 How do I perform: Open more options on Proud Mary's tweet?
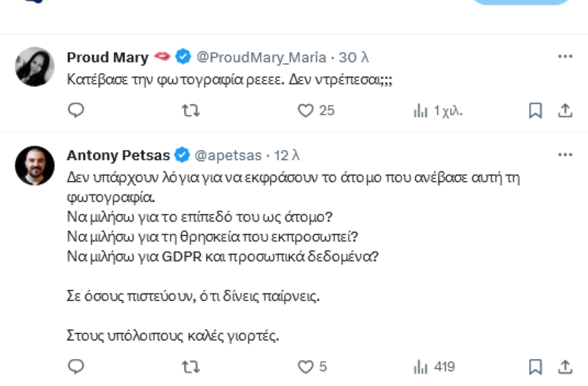565,57
